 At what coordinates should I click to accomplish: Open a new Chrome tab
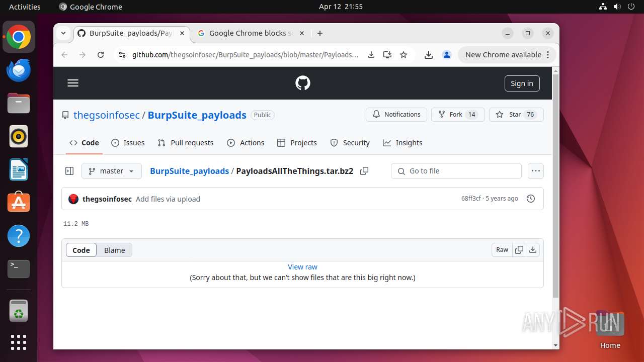tap(320, 33)
